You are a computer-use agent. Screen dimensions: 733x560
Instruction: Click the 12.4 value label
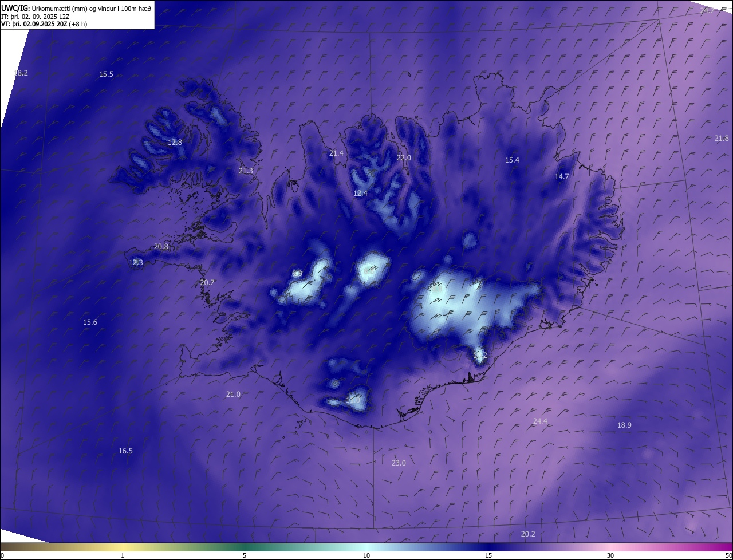click(x=360, y=194)
